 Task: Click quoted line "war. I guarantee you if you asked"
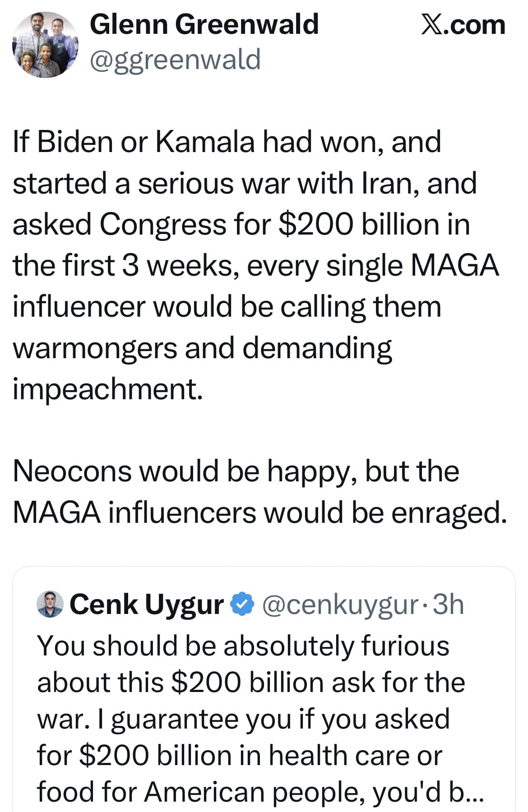point(243,719)
